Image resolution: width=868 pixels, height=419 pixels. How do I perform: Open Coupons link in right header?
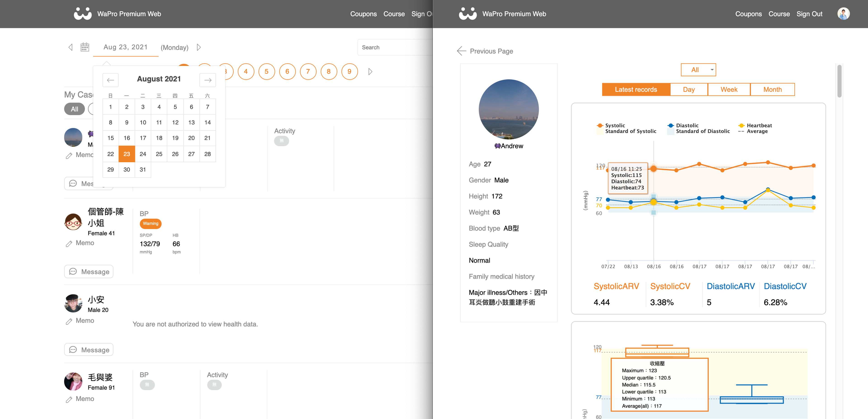pyautogui.click(x=748, y=14)
